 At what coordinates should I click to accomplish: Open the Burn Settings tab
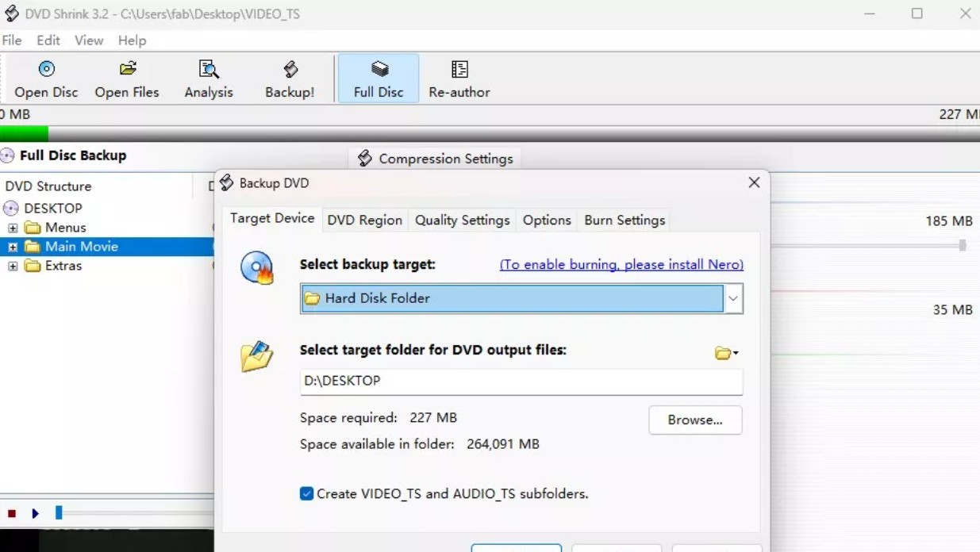(625, 220)
